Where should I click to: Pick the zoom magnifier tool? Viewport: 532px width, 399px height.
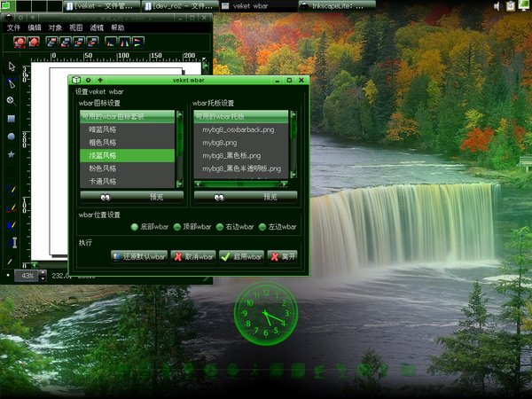pos(12,100)
